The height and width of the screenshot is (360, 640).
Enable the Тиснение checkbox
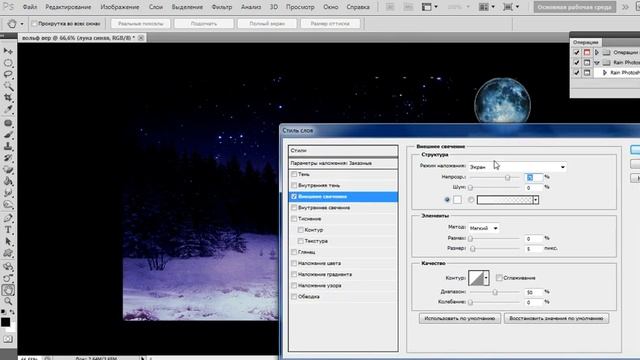294,219
